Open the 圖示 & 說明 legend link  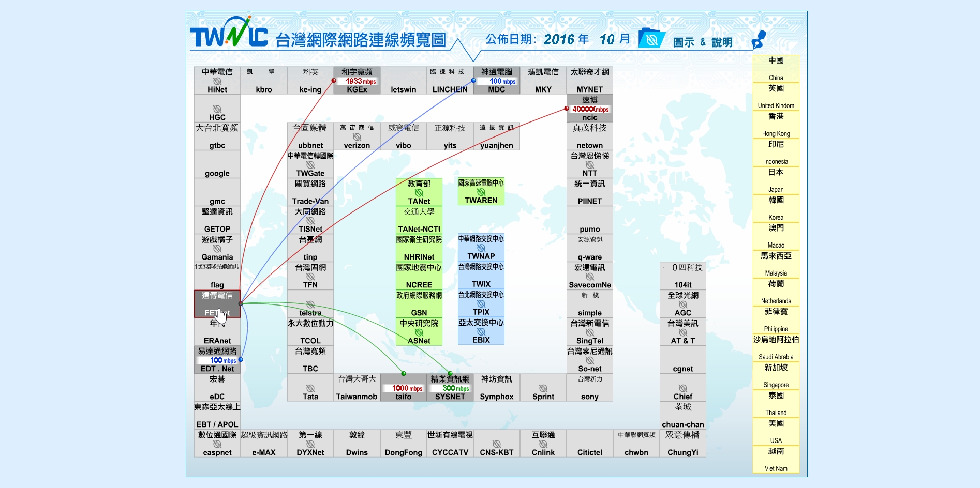coord(703,42)
